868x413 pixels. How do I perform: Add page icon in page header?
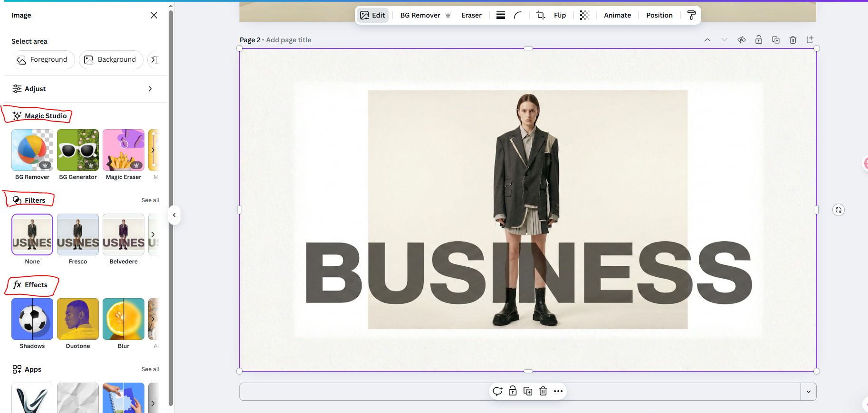pos(810,40)
